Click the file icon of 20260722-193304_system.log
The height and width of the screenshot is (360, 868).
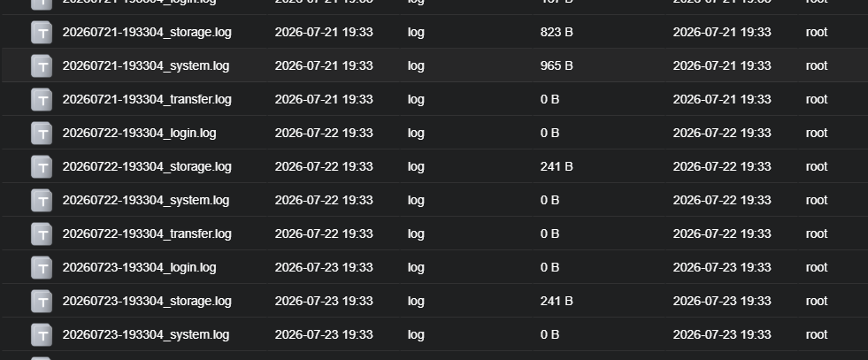point(42,200)
